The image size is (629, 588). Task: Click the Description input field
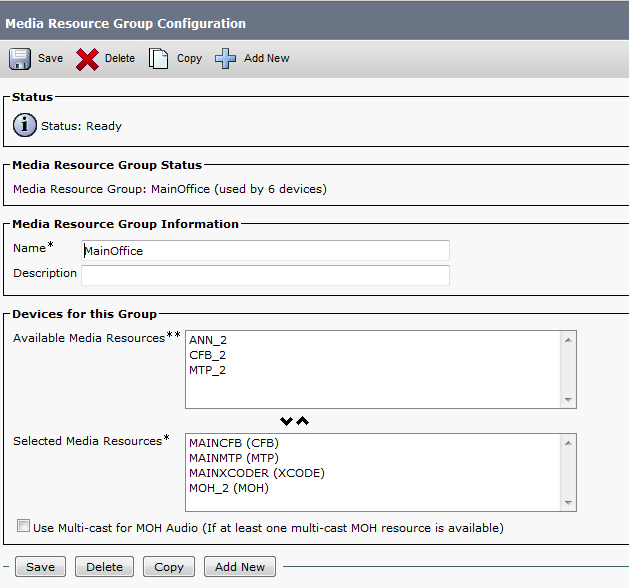point(265,275)
